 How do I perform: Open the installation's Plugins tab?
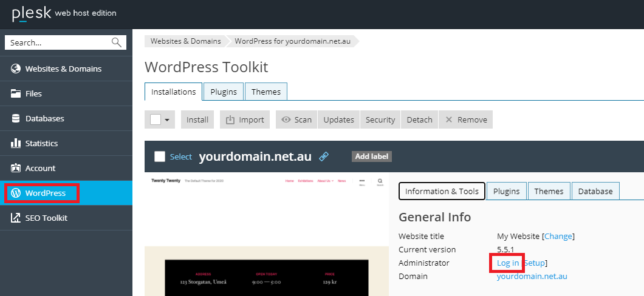(507, 192)
